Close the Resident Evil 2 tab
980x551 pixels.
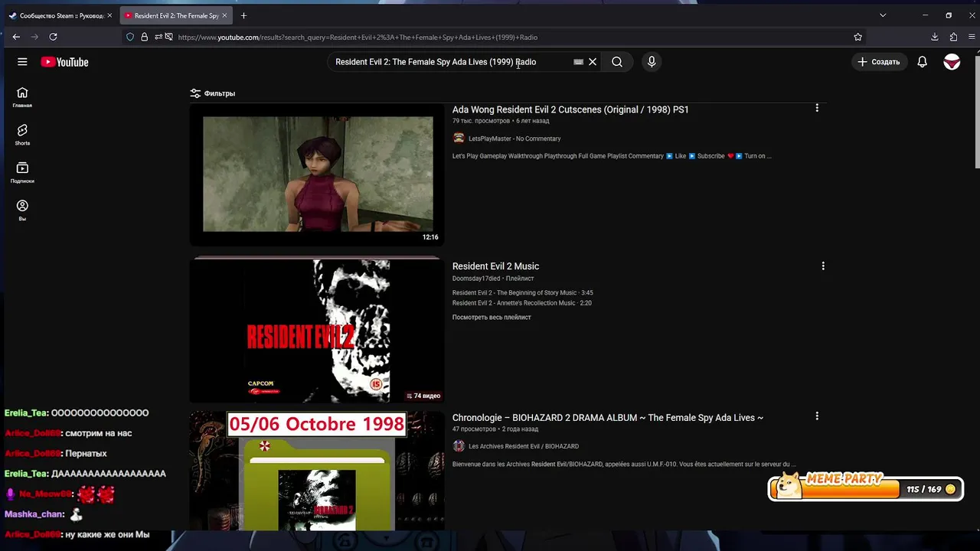(x=224, y=15)
